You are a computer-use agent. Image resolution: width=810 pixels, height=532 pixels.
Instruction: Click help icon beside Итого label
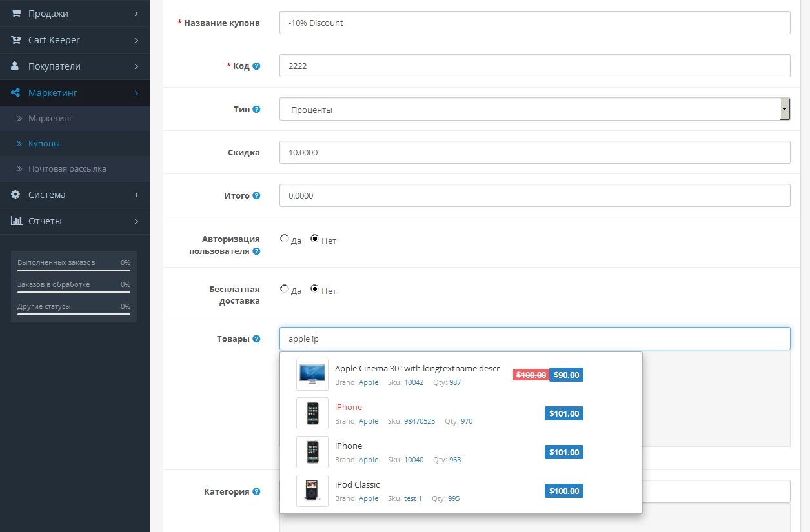[256, 195]
